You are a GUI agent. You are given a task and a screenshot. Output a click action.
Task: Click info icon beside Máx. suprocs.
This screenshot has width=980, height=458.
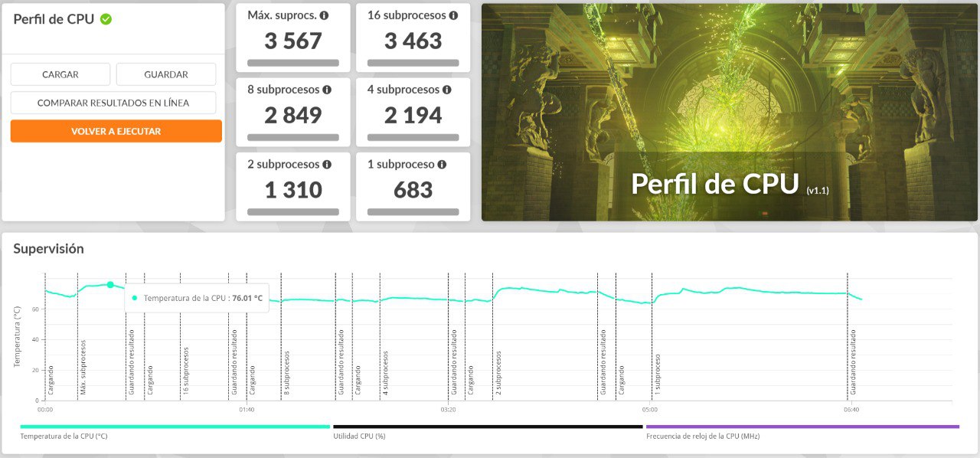(324, 15)
